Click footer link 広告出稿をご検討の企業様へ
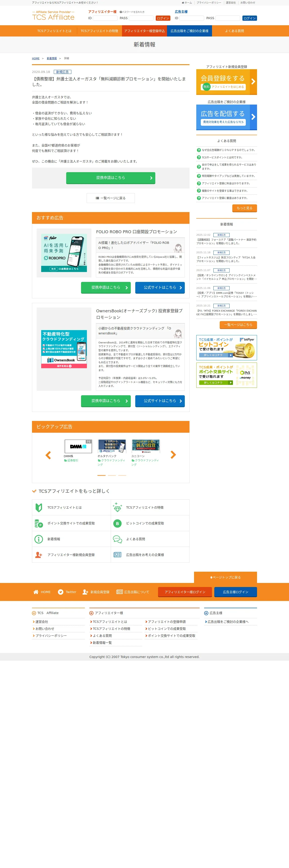Image resolution: width=289 pixels, height=868 pixels. click(228, 622)
